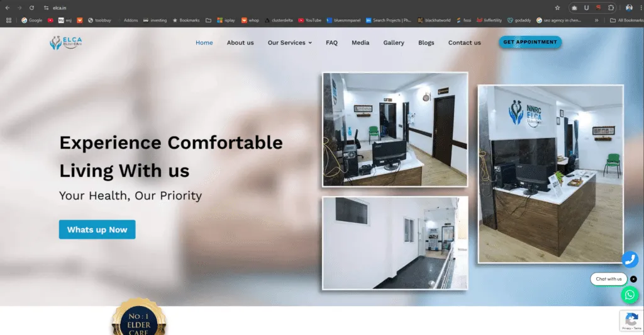Open the whop bookmark
This screenshot has height=335, width=644.
coord(250,20)
